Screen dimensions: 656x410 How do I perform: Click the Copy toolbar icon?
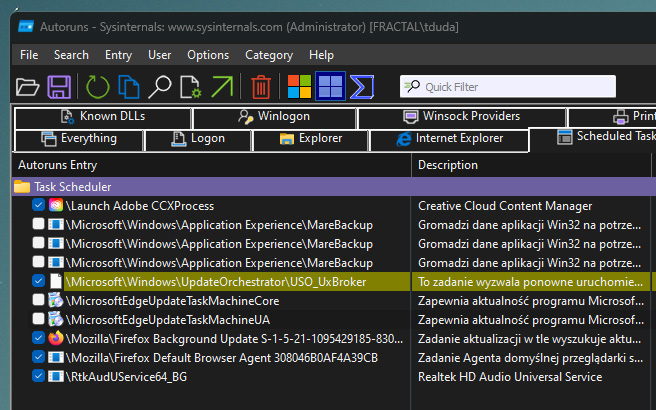tap(128, 87)
